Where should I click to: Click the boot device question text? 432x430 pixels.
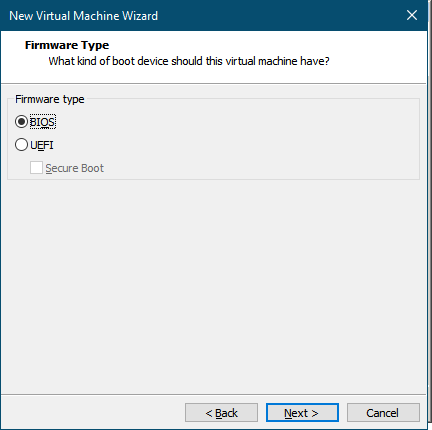click(189, 61)
